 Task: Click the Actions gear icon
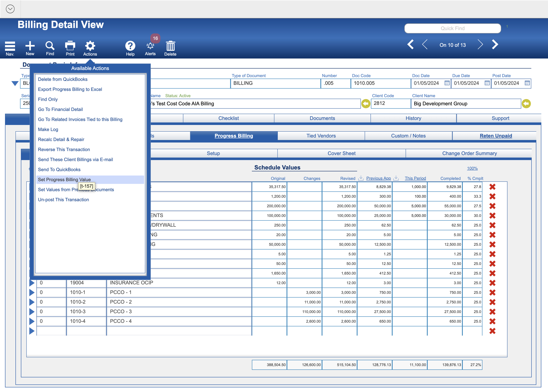pyautogui.click(x=90, y=46)
